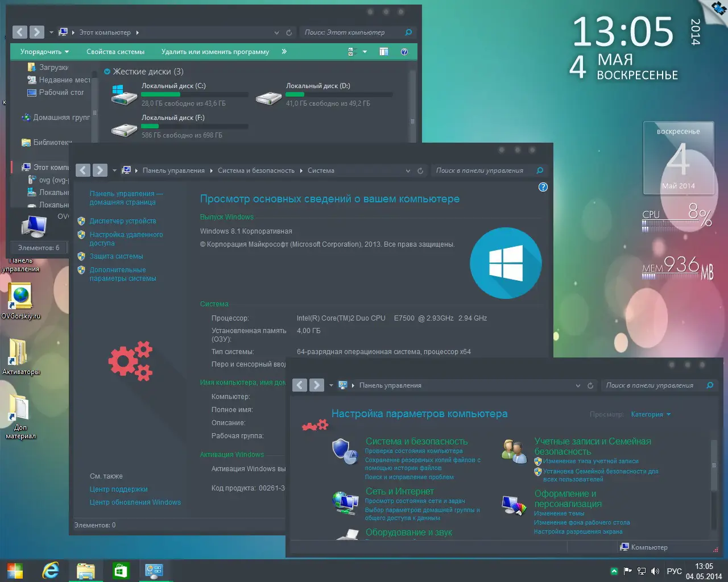Select the Локальный диск (C:) drive icon
Image resolution: width=728 pixels, height=582 pixels.
pyautogui.click(x=124, y=95)
